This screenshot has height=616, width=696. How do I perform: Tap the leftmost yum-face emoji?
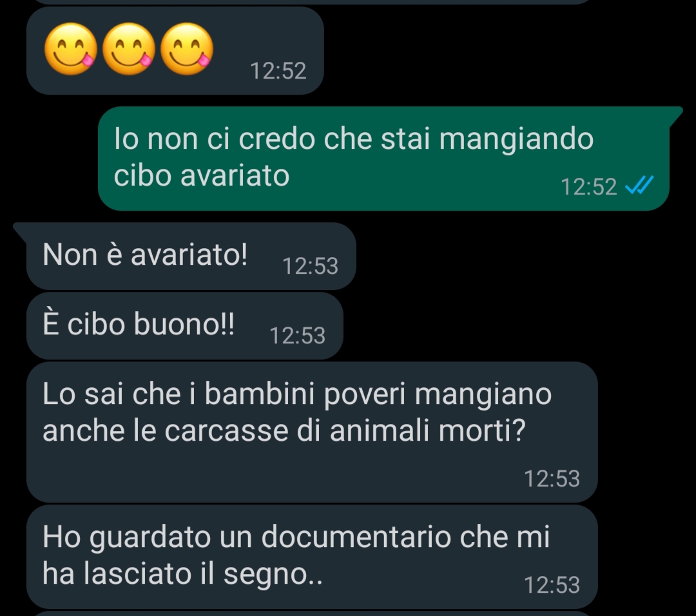(x=71, y=49)
